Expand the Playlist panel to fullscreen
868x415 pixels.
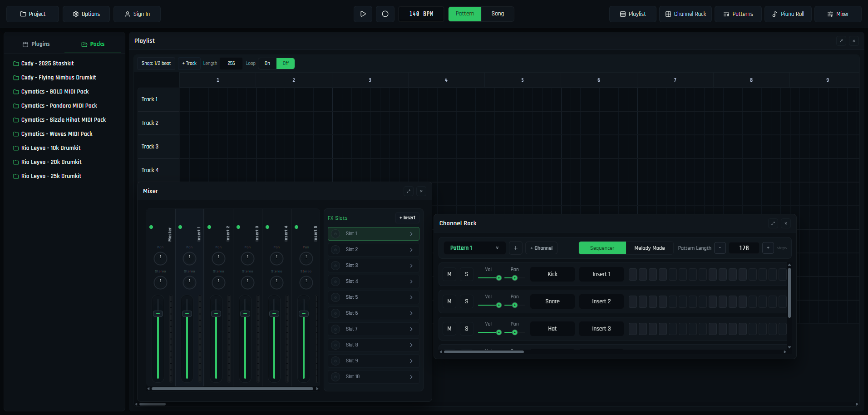[841, 41]
